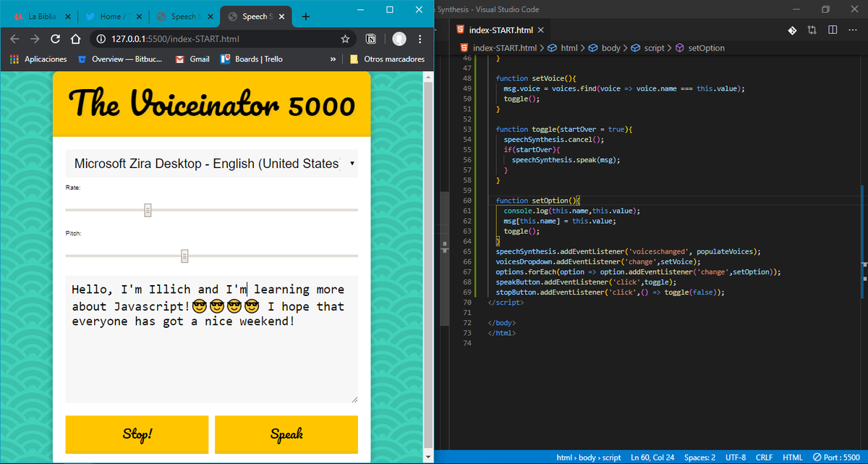
Task: Open a new Chrome tab
Action: 305,17
